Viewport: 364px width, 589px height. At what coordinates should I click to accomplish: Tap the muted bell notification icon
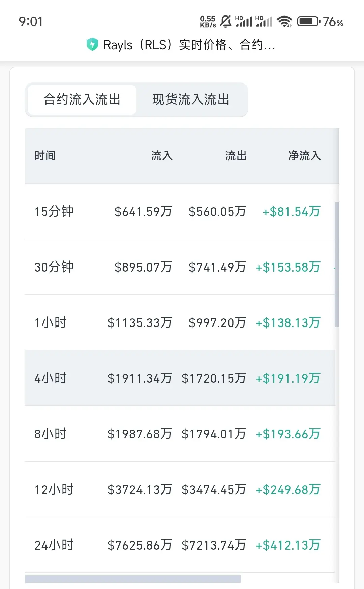(x=225, y=22)
